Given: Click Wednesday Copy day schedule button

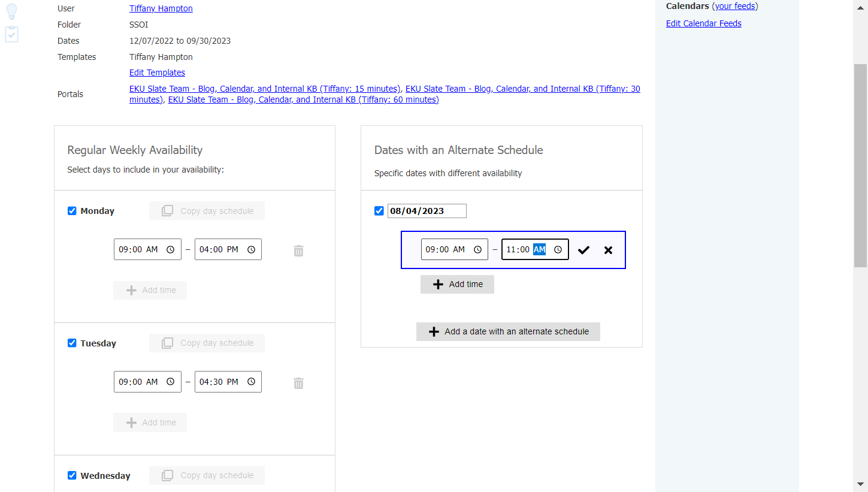Looking at the screenshot, I should 207,475.
